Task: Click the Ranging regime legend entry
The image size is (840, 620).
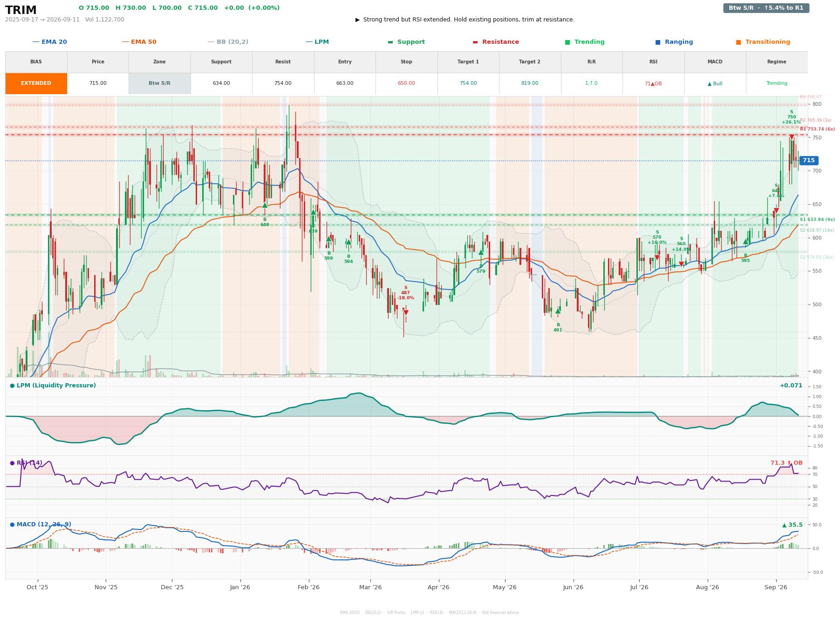Action: click(x=674, y=42)
